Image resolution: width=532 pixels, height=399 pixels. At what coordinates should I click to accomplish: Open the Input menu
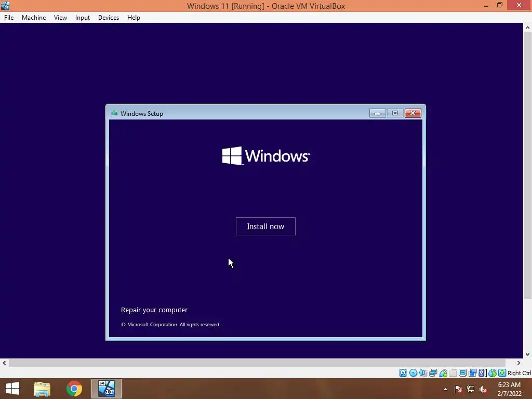point(83,18)
